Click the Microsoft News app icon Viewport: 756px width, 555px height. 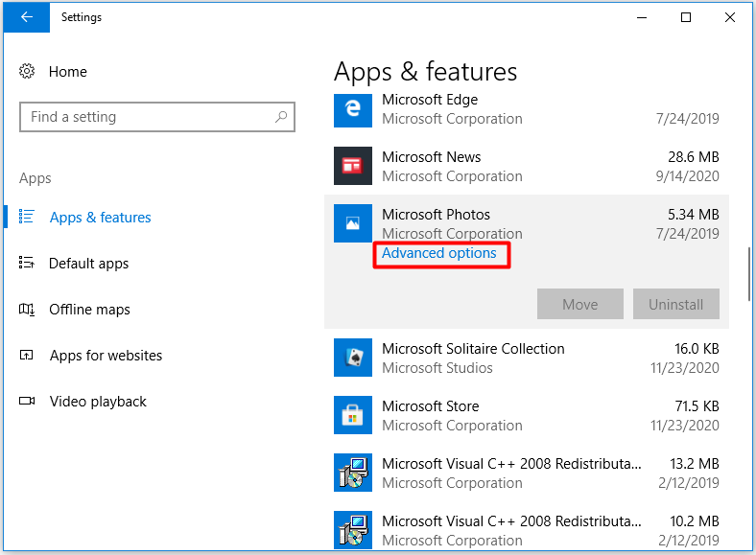[x=353, y=166]
